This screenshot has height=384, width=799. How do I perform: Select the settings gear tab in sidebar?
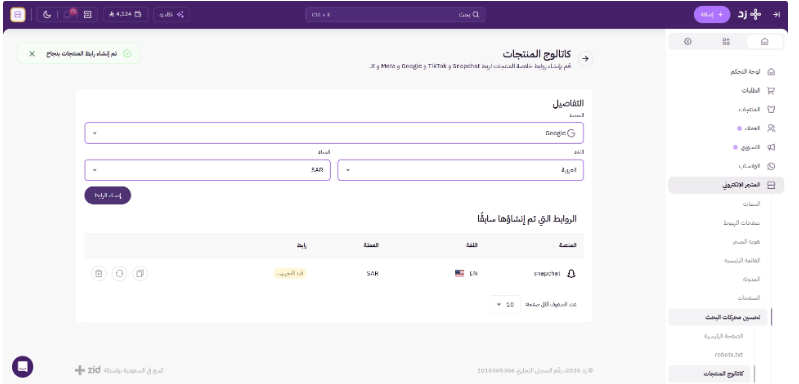point(688,42)
